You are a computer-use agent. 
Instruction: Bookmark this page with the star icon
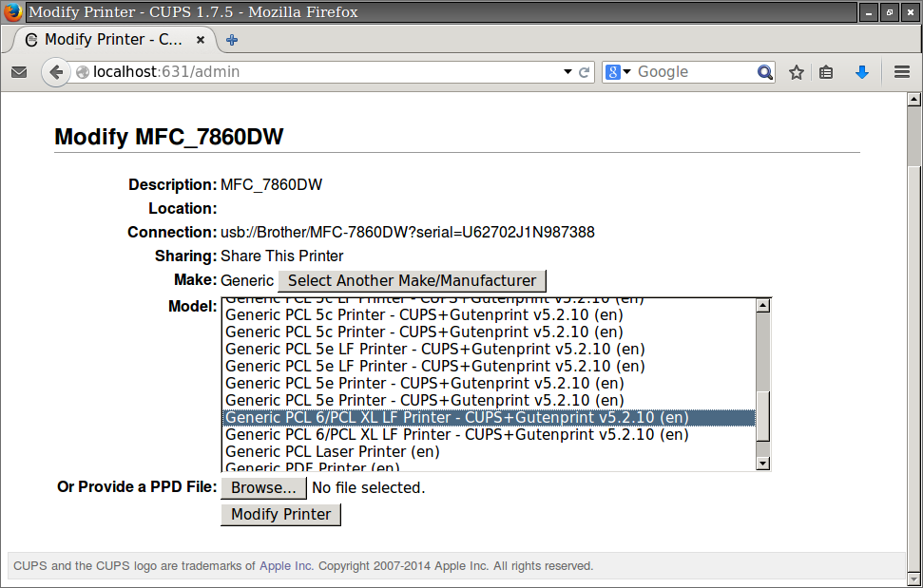pyautogui.click(x=797, y=72)
